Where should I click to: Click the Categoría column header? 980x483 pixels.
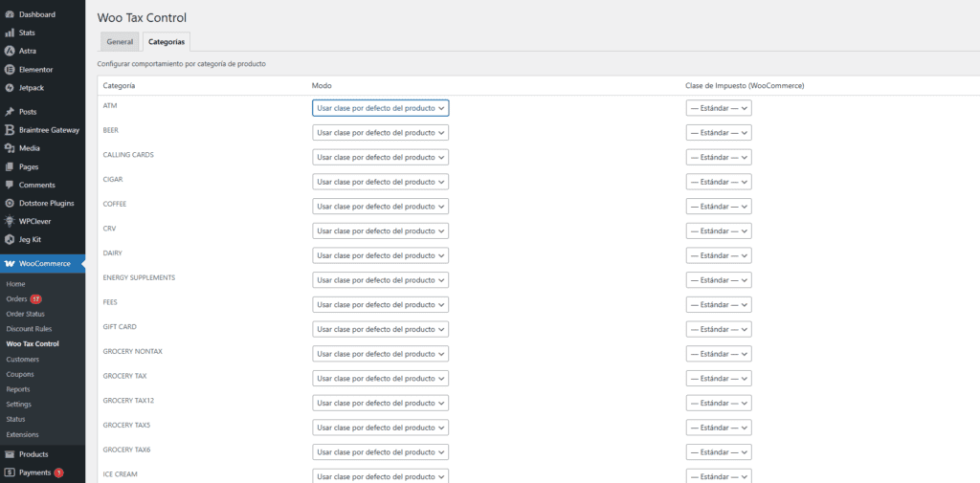click(x=119, y=85)
